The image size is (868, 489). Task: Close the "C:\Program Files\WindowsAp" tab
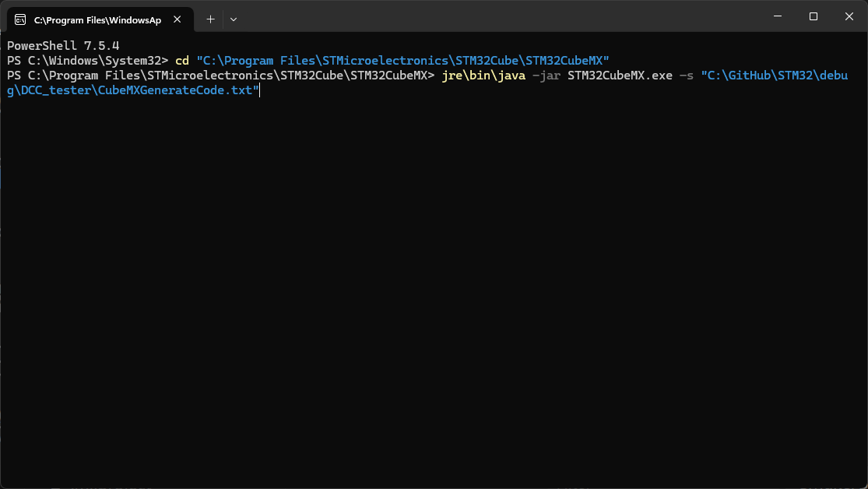pos(177,19)
